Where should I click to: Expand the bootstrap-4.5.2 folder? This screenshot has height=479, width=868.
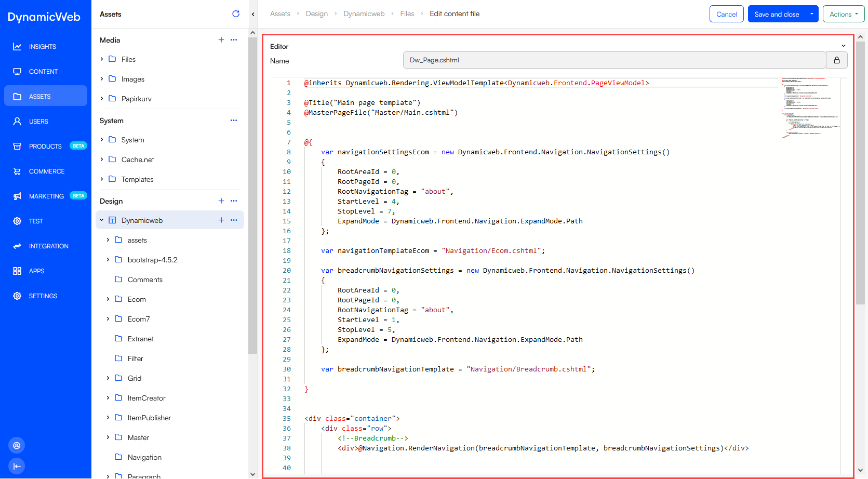[108, 260]
